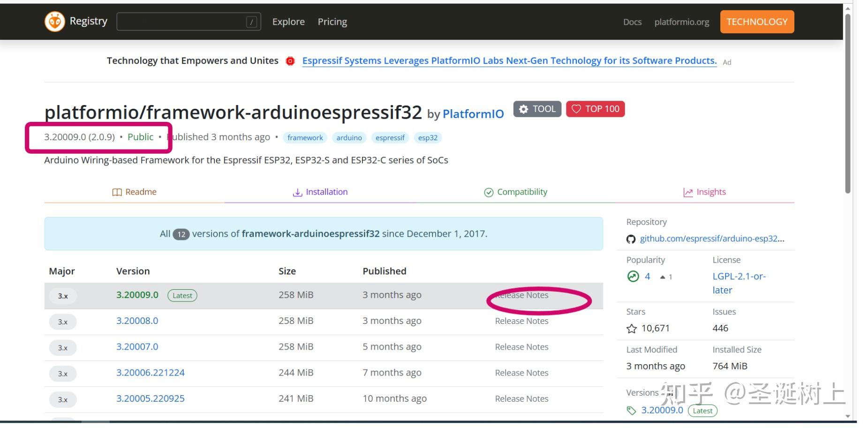This screenshot has height=428, width=868.
Task: Click the PlatformIO logo icon
Action: pos(54,22)
